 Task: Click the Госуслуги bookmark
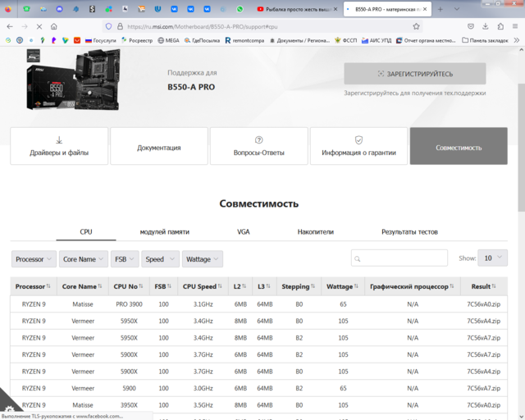pyautogui.click(x=98, y=39)
